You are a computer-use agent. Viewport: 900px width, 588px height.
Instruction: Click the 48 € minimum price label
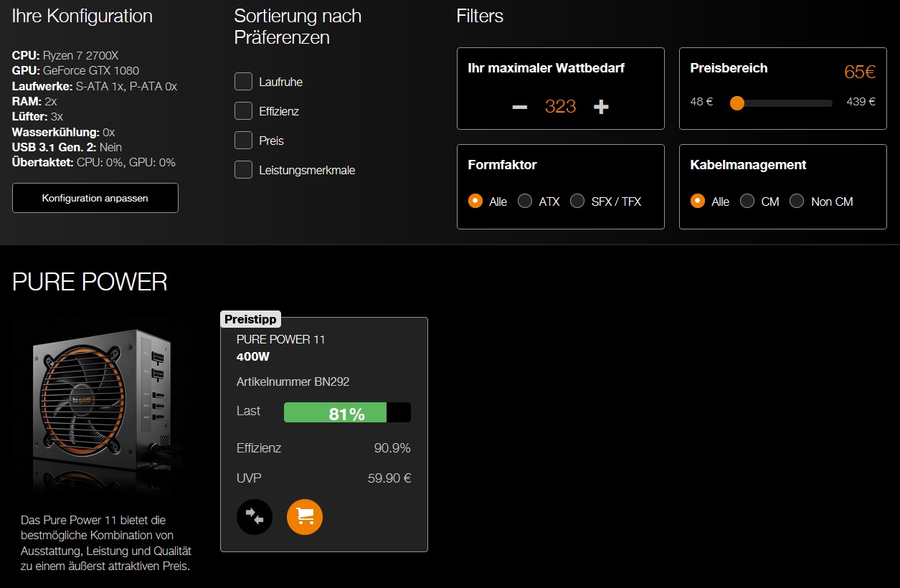pos(701,102)
